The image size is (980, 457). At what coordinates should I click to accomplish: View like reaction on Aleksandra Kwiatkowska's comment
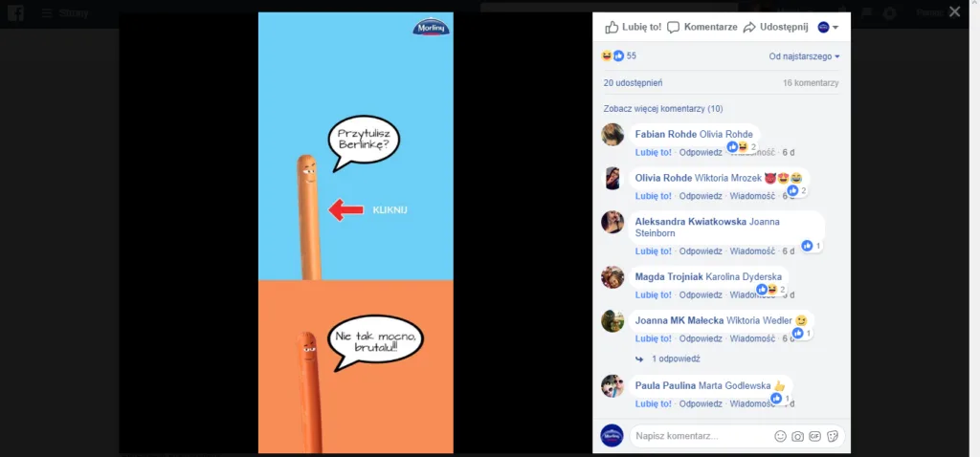pyautogui.click(x=812, y=246)
